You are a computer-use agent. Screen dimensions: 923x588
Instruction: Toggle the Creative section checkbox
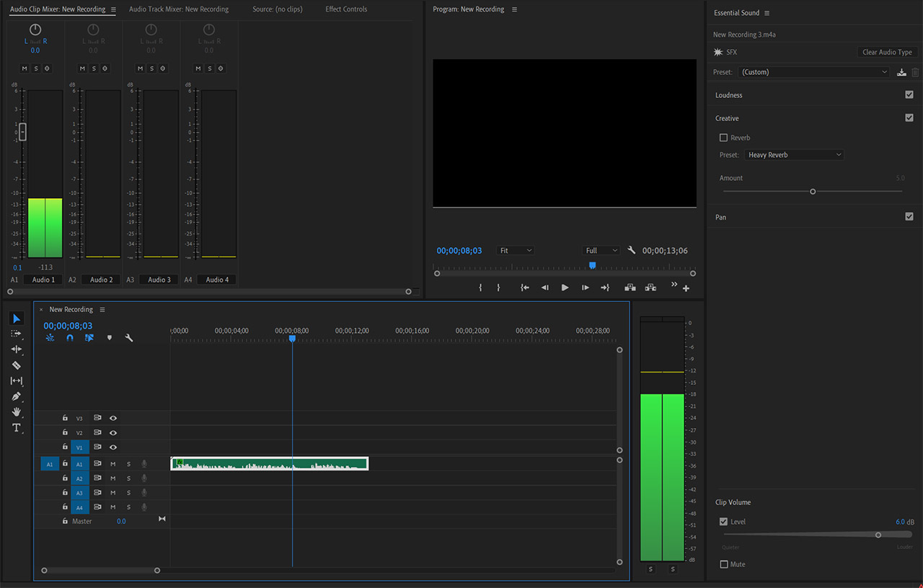909,117
